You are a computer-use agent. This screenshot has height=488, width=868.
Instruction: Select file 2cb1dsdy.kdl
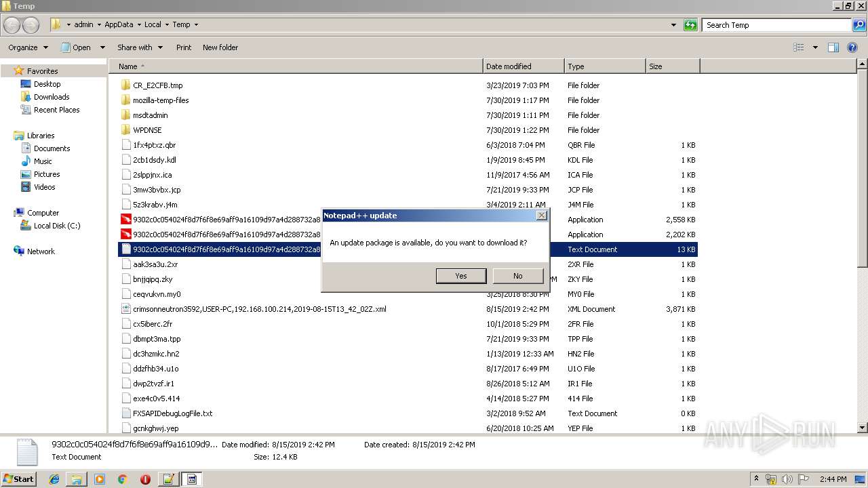coord(154,160)
